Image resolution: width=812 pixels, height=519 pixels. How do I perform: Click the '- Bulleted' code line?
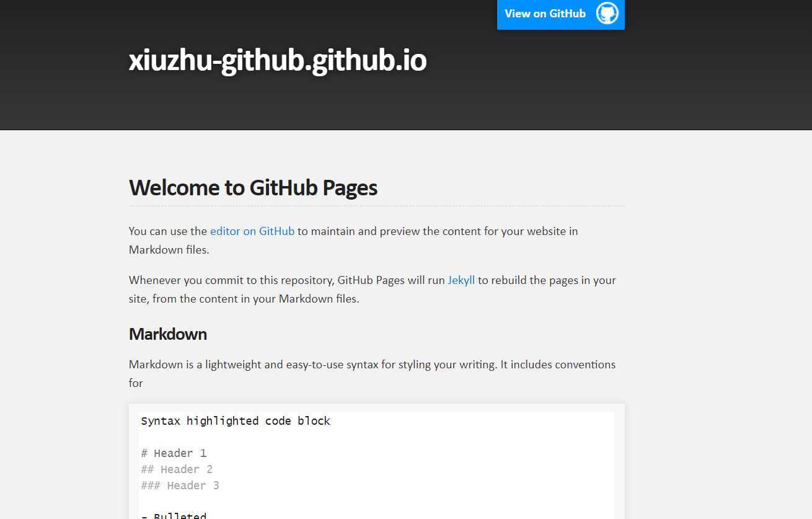coord(174,515)
